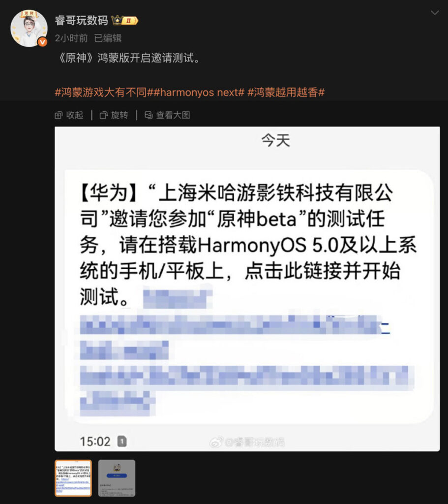Click the crown membership level badge

[124, 21]
